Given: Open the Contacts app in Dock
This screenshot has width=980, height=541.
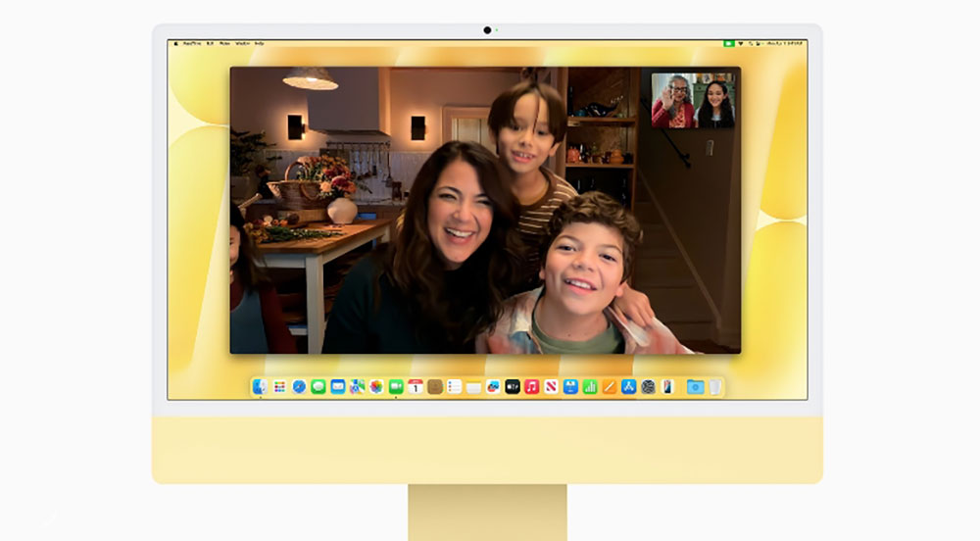Looking at the screenshot, I should coord(435,387).
